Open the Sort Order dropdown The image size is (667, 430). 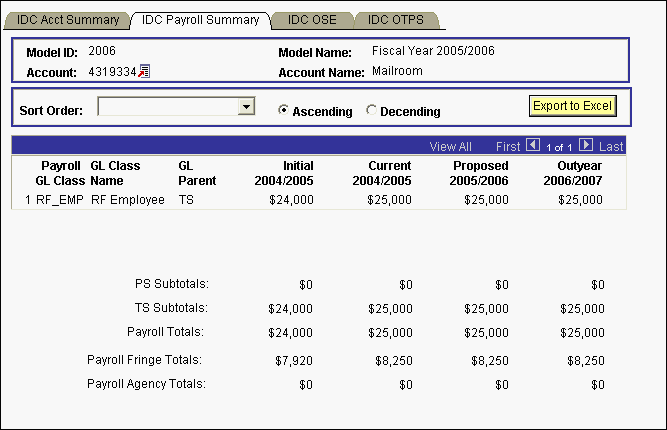pyautogui.click(x=246, y=107)
